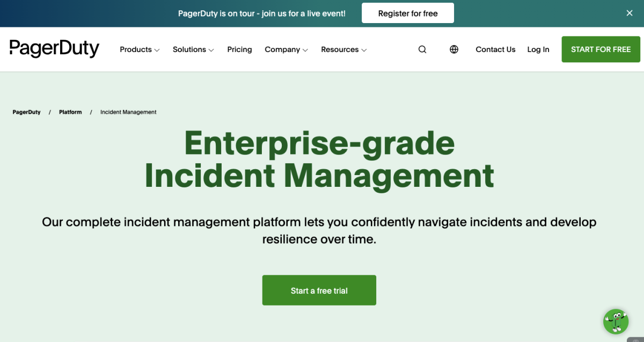Select Pricing in the navigation
This screenshot has height=342, width=644.
[x=239, y=49]
